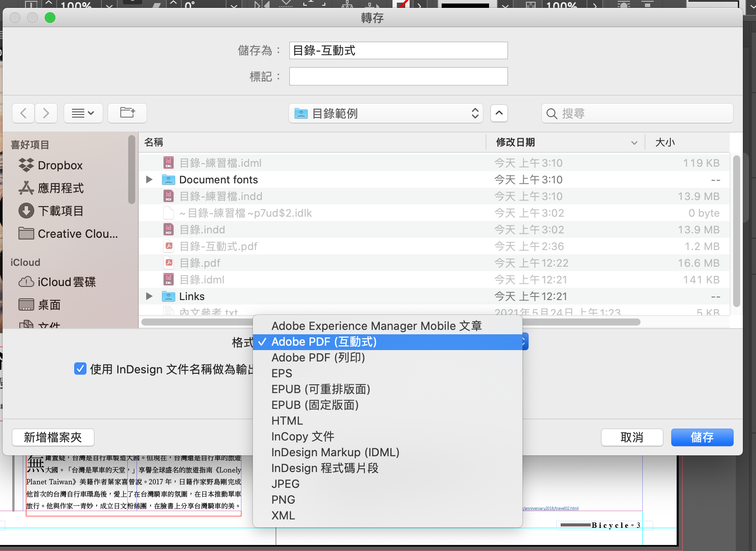Click the forward navigation arrow button
Viewport: 756px width, 551px height.
tap(46, 113)
